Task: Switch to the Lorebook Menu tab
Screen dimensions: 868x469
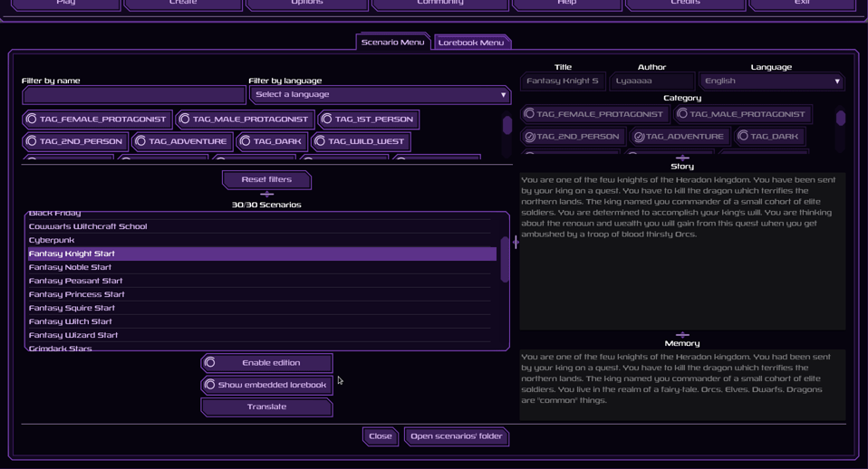Action: pos(471,43)
